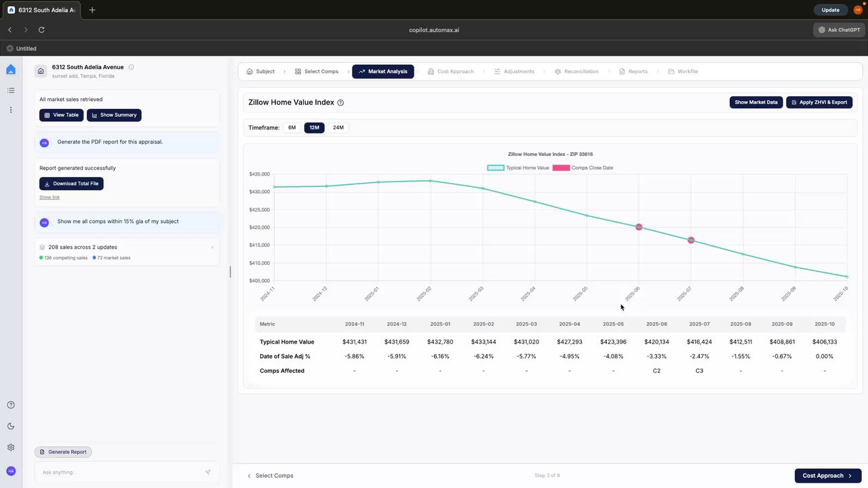Click Show Market Data button
Viewport: 868px width, 488px height.
pyautogui.click(x=756, y=102)
